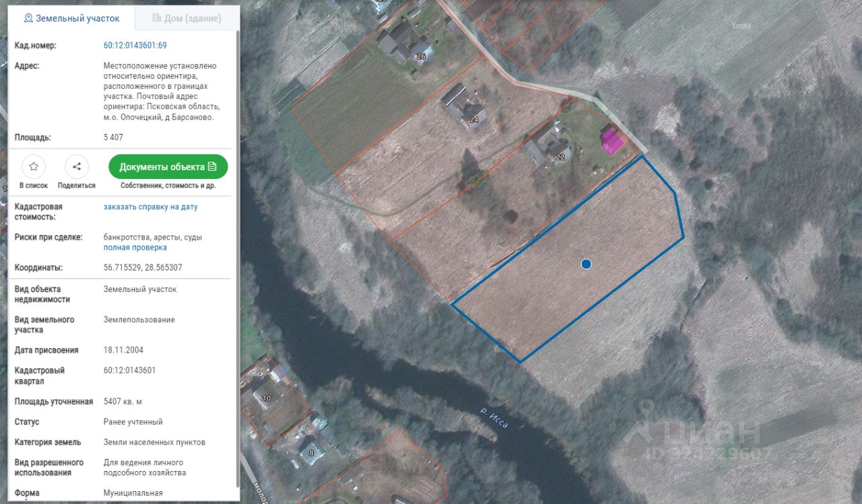Click 'полная проверка' link
The height and width of the screenshot is (504, 862).
pyautogui.click(x=135, y=248)
